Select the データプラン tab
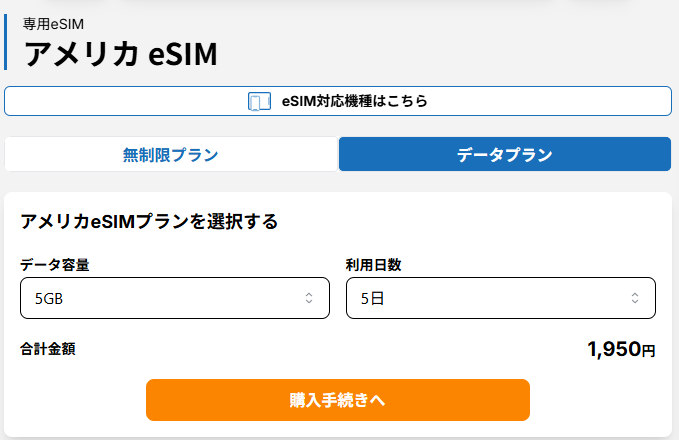The width and height of the screenshot is (679, 440). (x=504, y=154)
